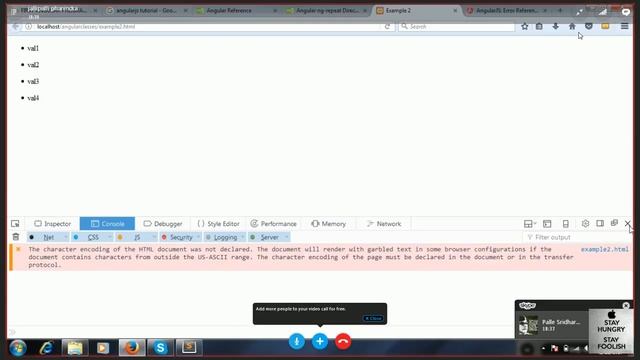The width and height of the screenshot is (640, 360).
Task: End the Skype call with red button
Action: tap(343, 341)
